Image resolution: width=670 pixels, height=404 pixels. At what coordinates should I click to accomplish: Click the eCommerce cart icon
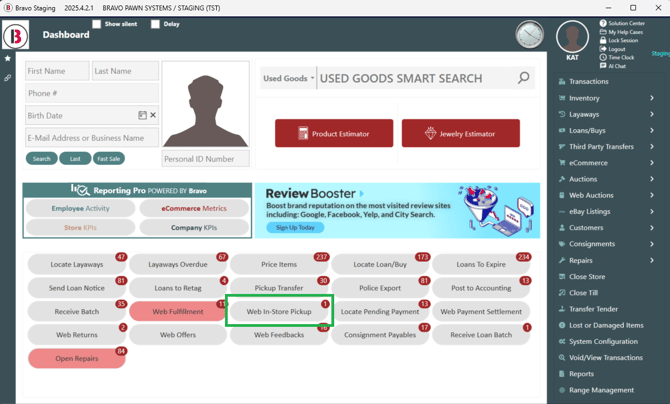(x=562, y=163)
